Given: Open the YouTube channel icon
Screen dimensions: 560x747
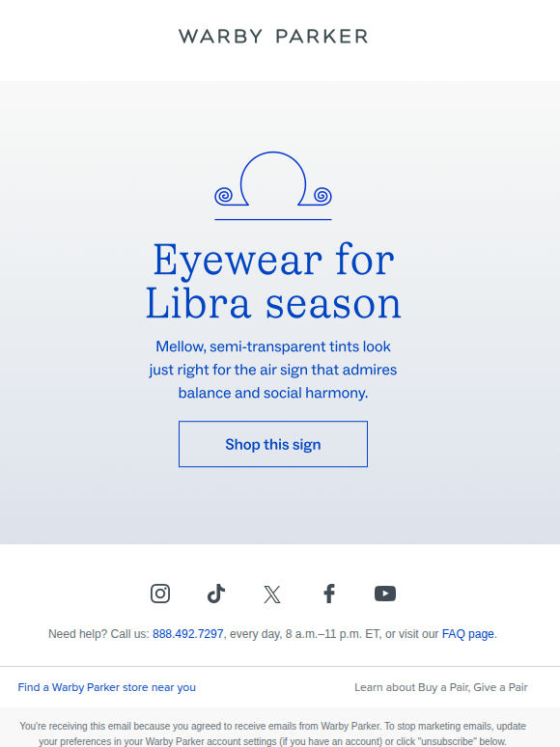Looking at the screenshot, I should pos(385,594).
